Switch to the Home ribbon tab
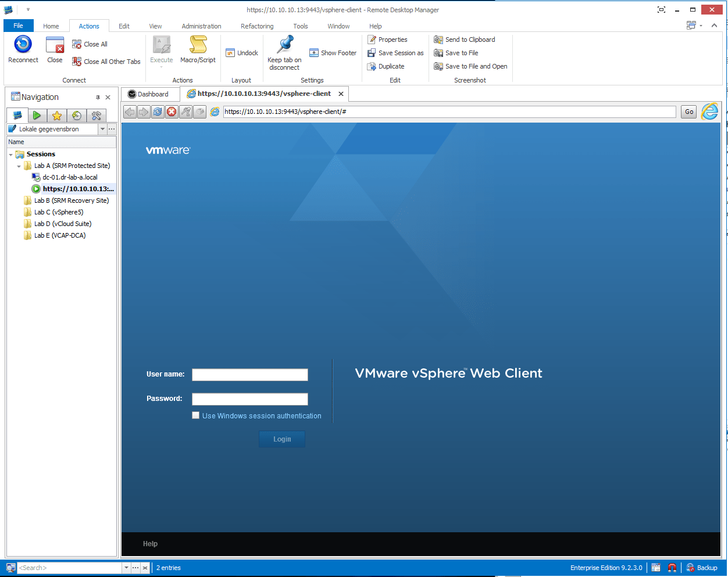Viewport: 728px width, 577px height. pos(51,26)
